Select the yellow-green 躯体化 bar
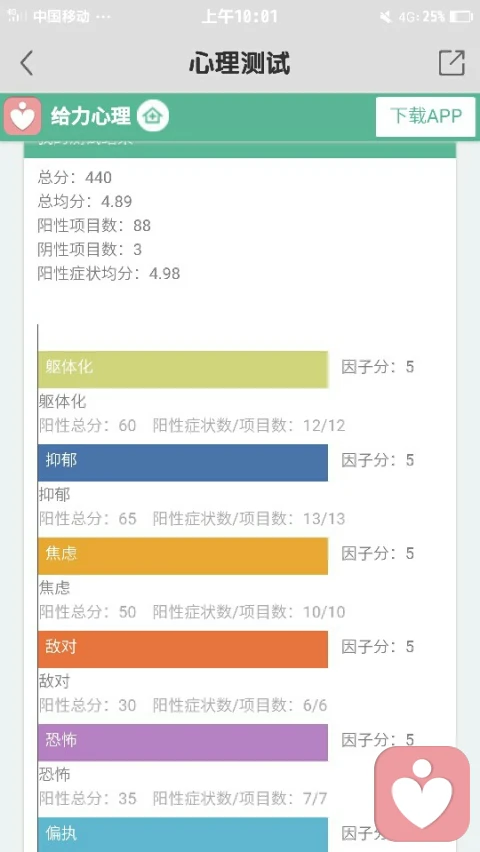The width and height of the screenshot is (480, 852). (183, 369)
